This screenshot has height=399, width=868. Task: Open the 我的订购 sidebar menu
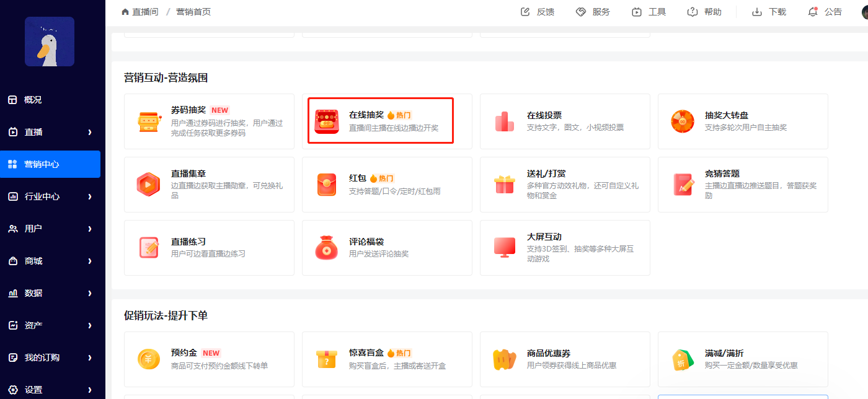[50, 357]
